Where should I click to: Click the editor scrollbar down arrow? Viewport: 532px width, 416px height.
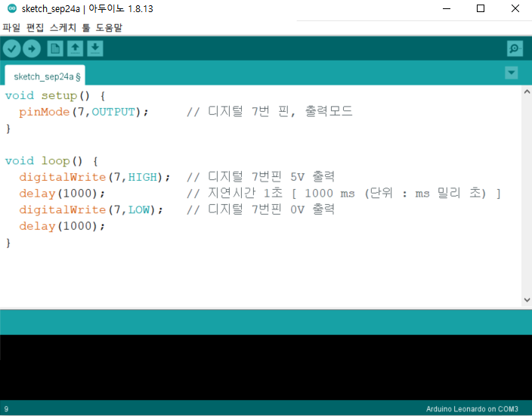[527, 300]
